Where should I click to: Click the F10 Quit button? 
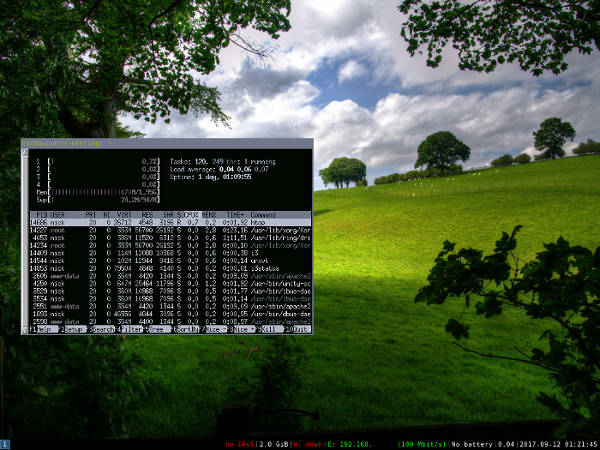pyautogui.click(x=298, y=329)
